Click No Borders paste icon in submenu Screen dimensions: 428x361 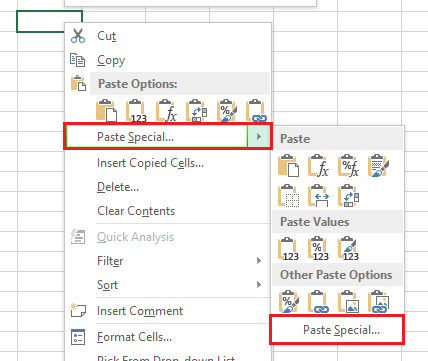coord(288,196)
